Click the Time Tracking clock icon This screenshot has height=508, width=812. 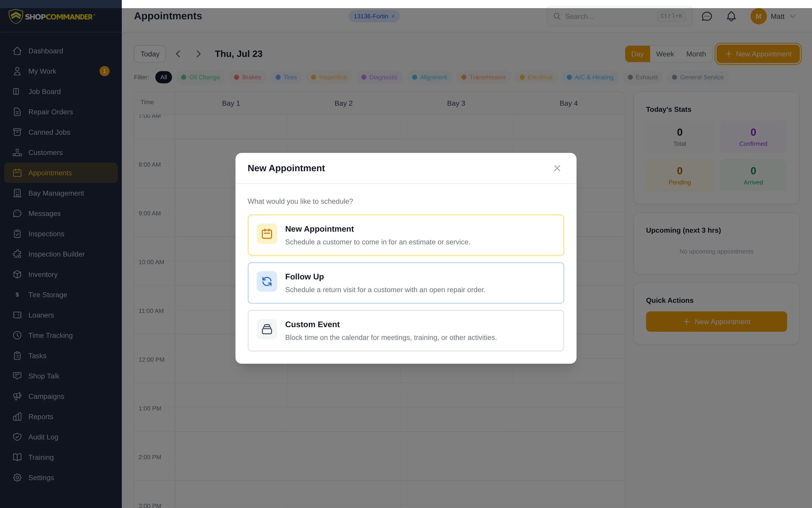[x=17, y=335]
